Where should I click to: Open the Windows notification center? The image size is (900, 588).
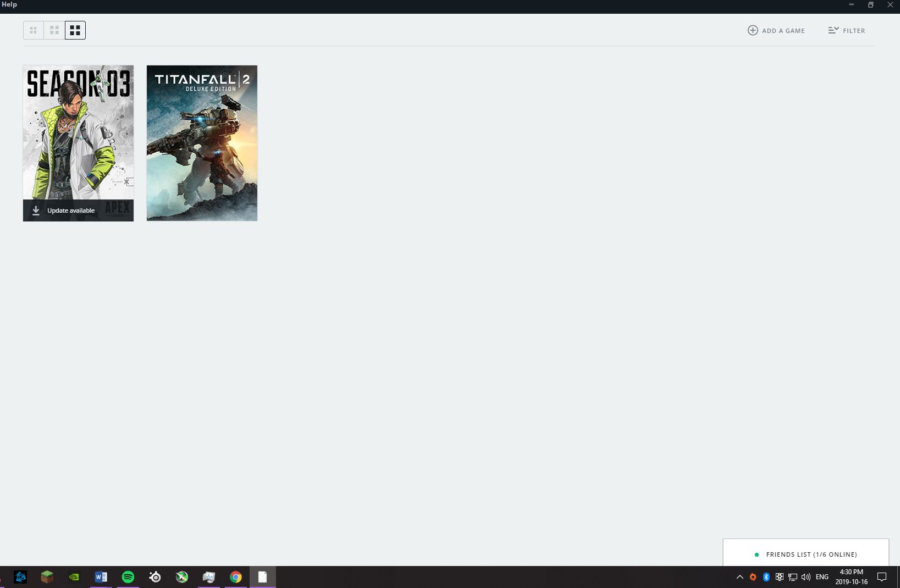coord(882,577)
